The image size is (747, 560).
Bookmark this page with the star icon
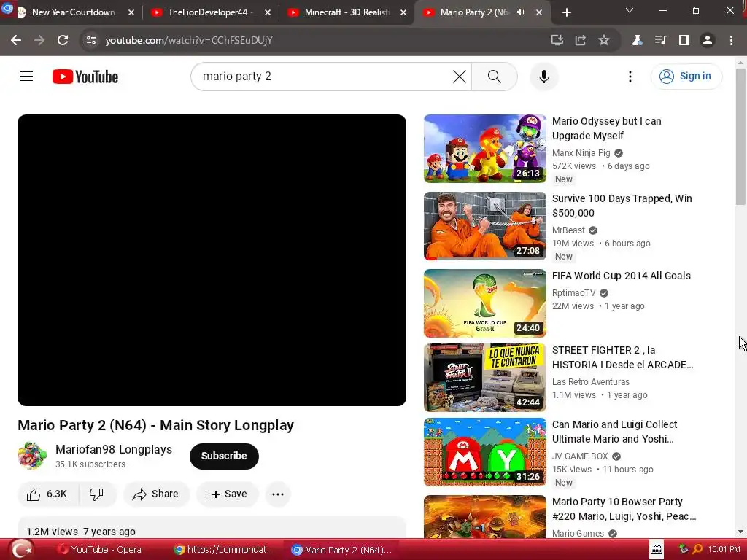[x=604, y=40]
